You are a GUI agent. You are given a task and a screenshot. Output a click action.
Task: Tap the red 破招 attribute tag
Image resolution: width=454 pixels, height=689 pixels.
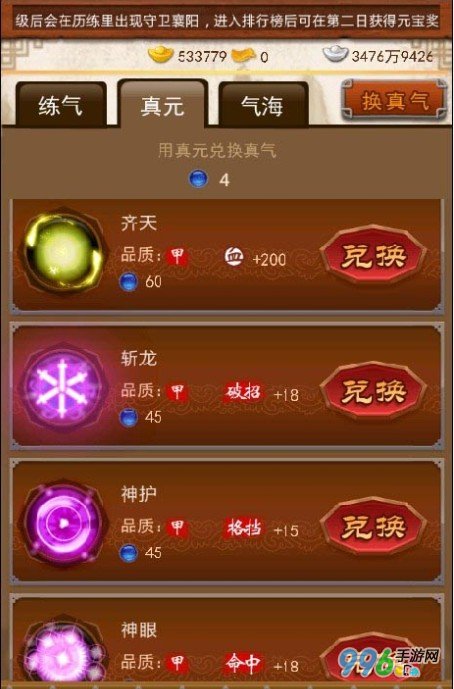[244, 392]
